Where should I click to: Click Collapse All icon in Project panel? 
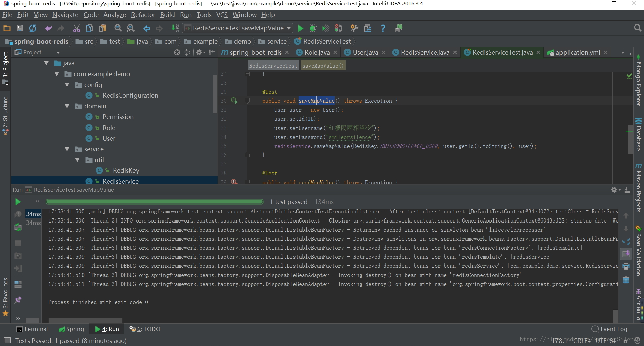[x=187, y=52]
